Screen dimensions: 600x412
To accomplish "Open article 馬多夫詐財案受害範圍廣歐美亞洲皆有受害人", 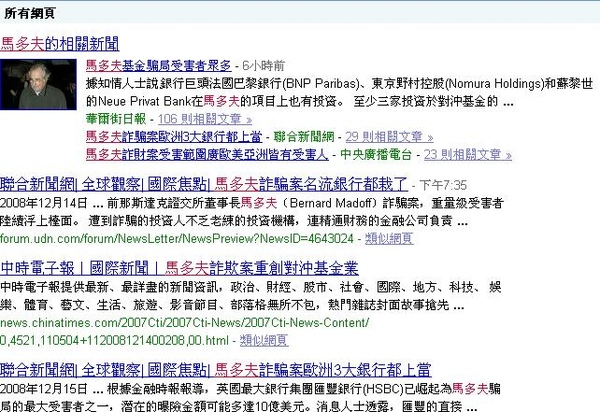I will 207,155.
